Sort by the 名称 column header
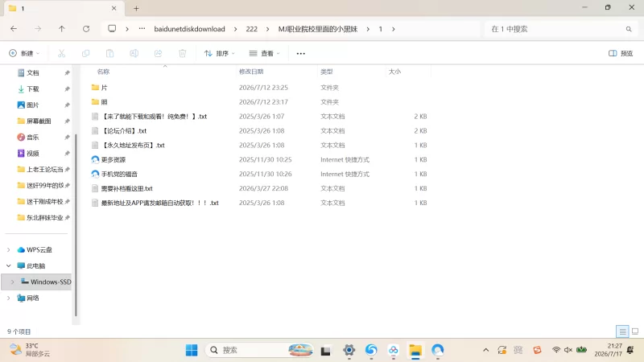644x362 pixels. 103,72
